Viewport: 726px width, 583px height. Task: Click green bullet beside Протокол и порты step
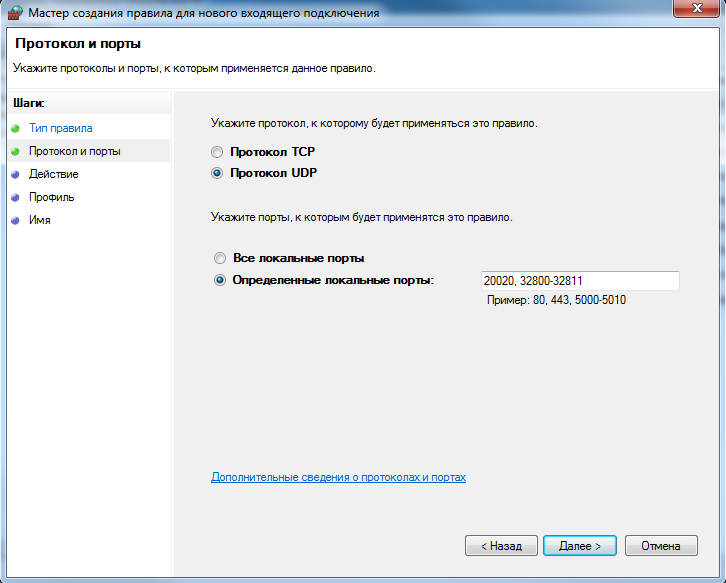[x=15, y=151]
